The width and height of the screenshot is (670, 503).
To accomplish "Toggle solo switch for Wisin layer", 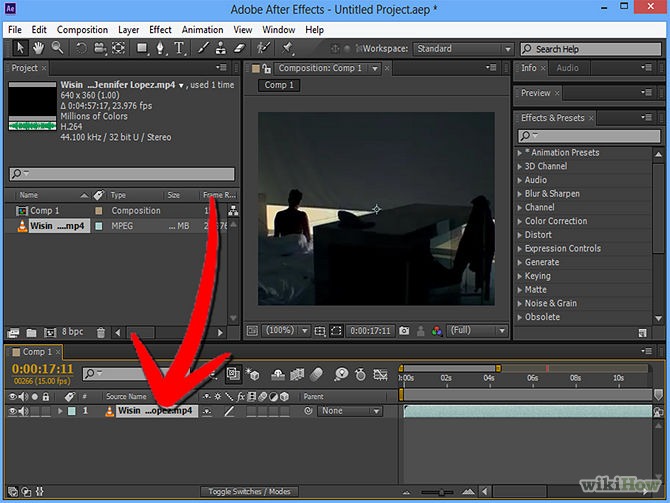I will (35, 411).
